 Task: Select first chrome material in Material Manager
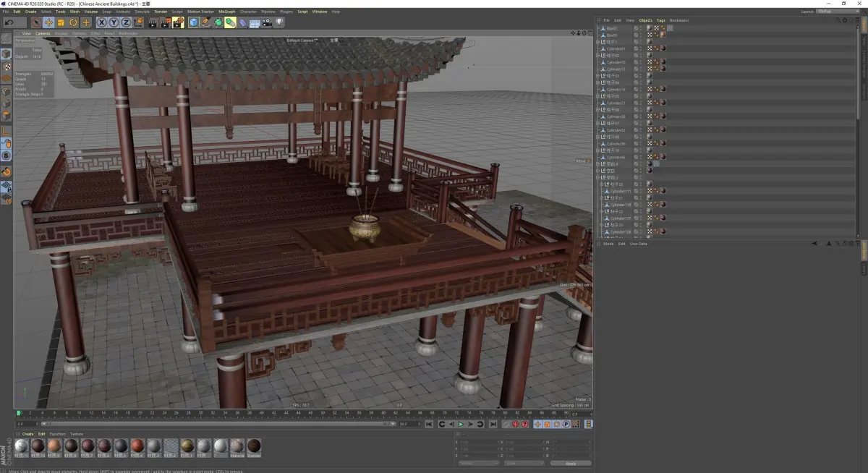pyautogui.click(x=21, y=446)
